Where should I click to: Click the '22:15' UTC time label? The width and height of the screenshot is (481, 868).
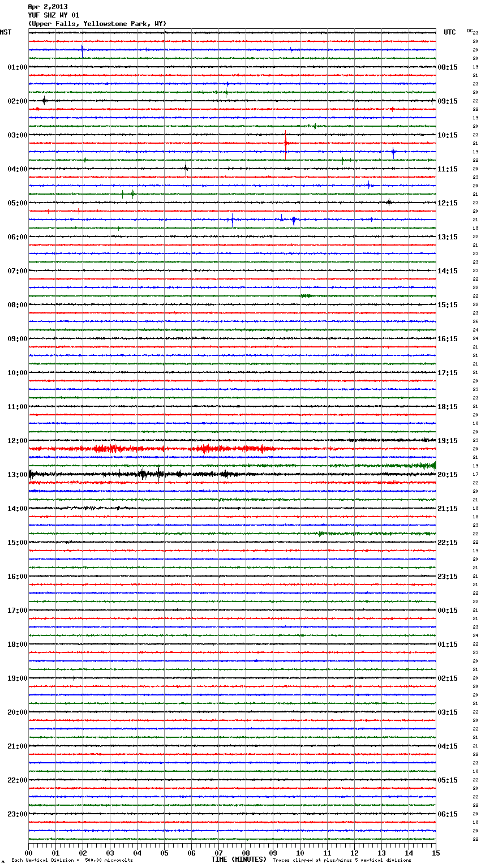[x=448, y=543]
